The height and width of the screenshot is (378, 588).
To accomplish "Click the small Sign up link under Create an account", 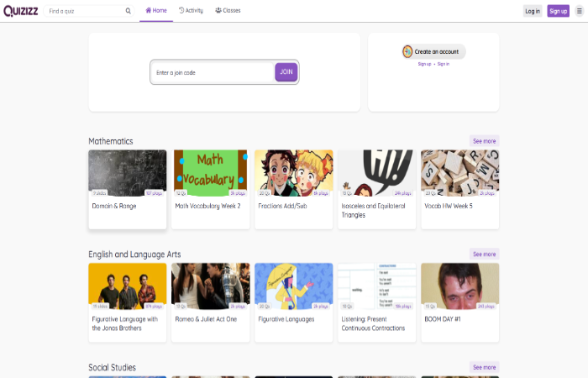I will [424, 64].
